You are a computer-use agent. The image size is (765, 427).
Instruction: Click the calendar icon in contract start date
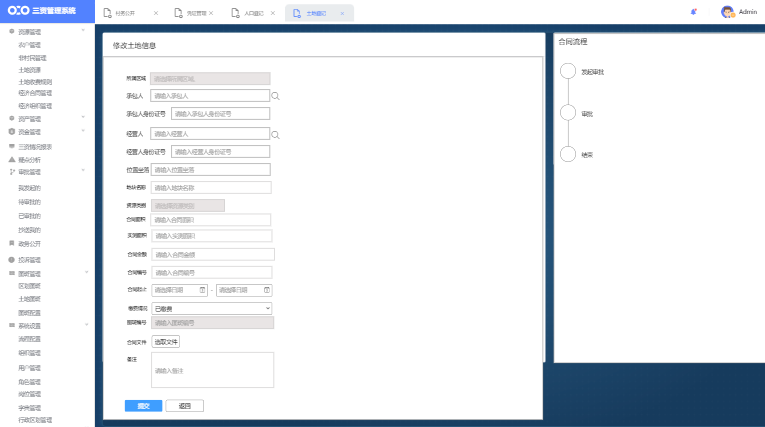(203, 290)
